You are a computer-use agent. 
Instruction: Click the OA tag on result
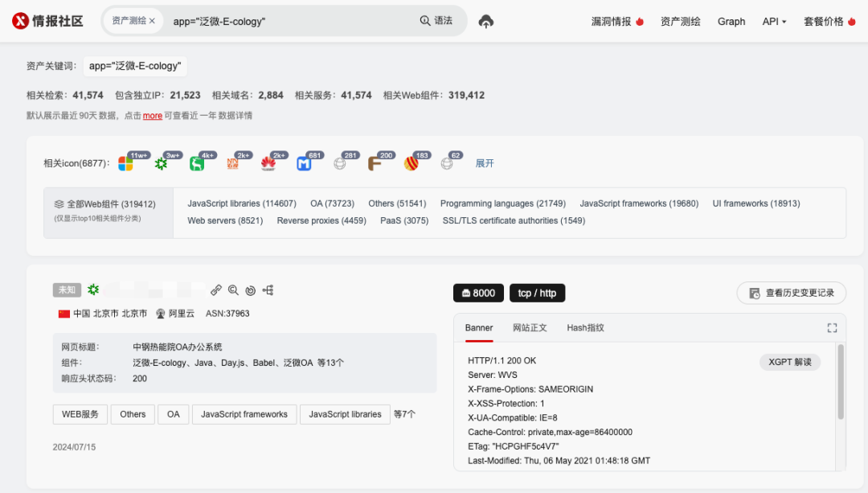(x=174, y=414)
